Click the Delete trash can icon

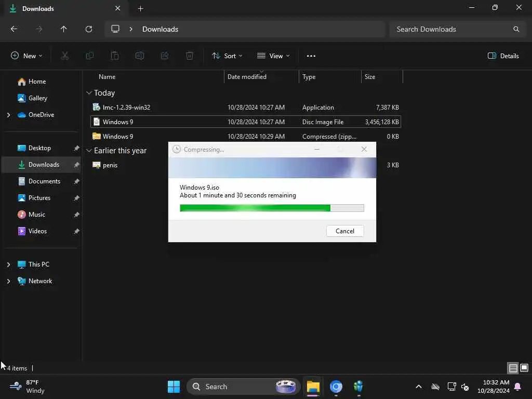[x=190, y=56]
